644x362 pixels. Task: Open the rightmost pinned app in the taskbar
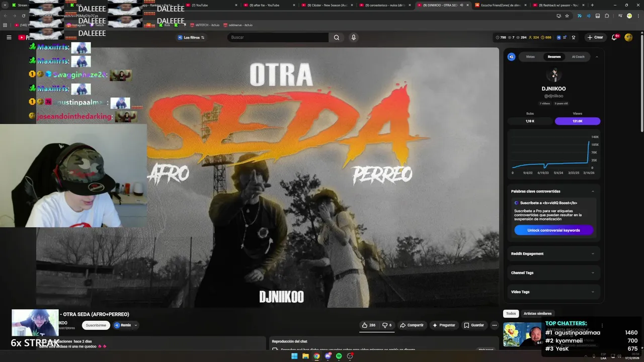[350, 356]
